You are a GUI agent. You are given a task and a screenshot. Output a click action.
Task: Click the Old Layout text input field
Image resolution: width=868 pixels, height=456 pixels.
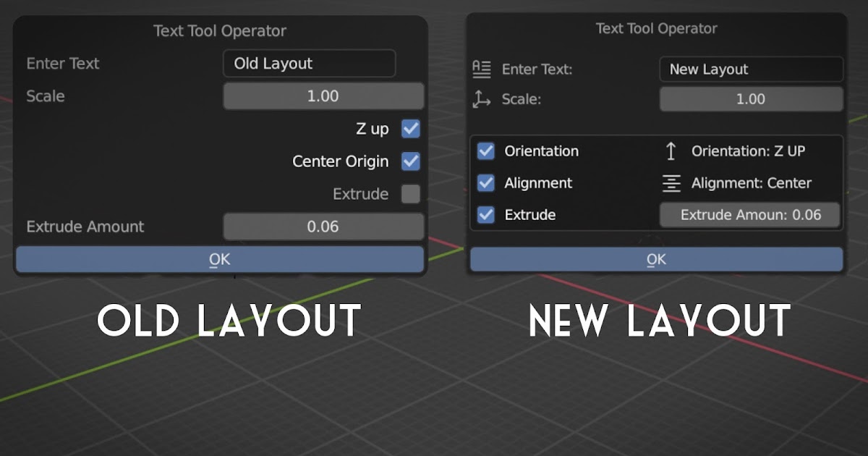pos(309,63)
